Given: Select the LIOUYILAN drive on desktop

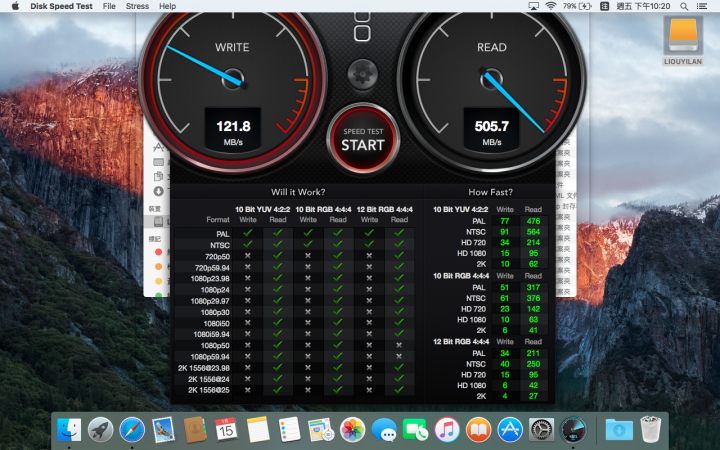Looking at the screenshot, I should pyautogui.click(x=683, y=41).
